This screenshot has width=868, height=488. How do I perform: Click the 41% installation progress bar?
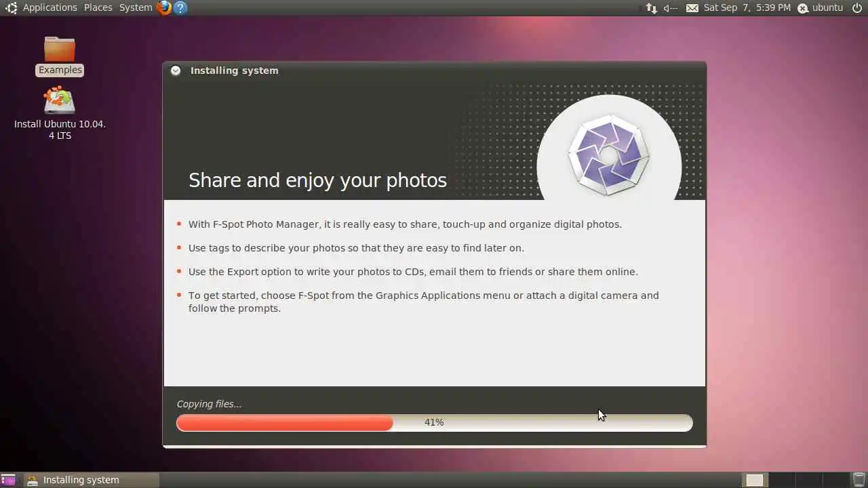coord(435,422)
